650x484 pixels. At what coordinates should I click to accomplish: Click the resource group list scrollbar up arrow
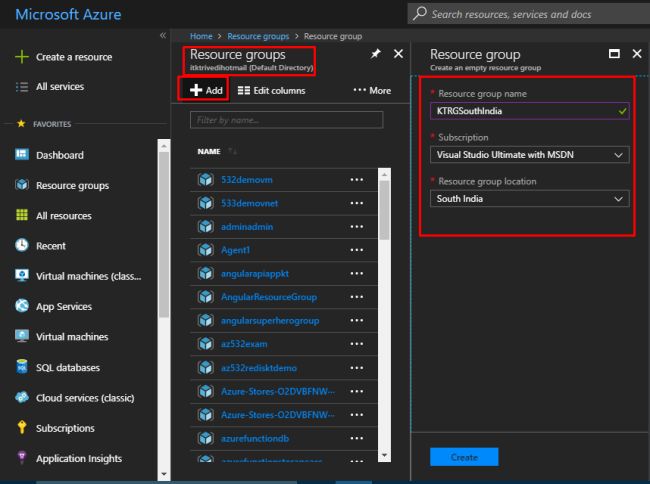pyautogui.click(x=384, y=174)
